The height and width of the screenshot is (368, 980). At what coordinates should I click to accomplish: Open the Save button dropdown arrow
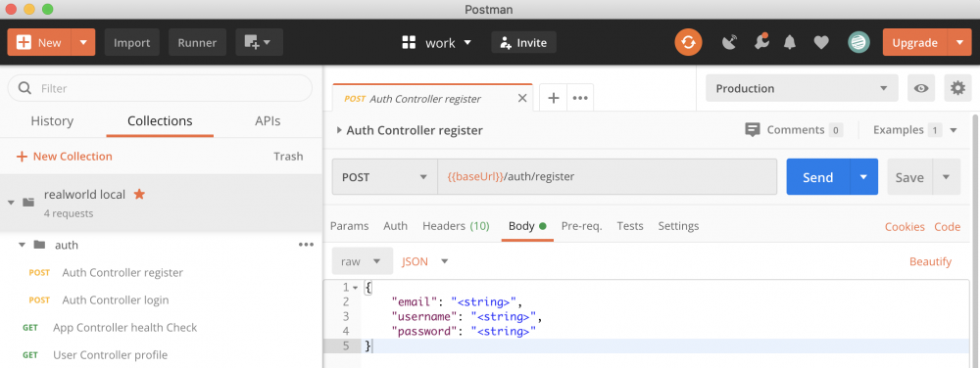point(947,177)
